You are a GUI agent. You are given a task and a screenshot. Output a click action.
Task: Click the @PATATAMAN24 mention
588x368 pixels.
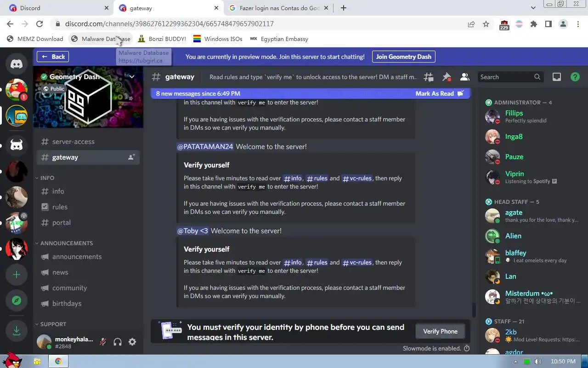[205, 147]
